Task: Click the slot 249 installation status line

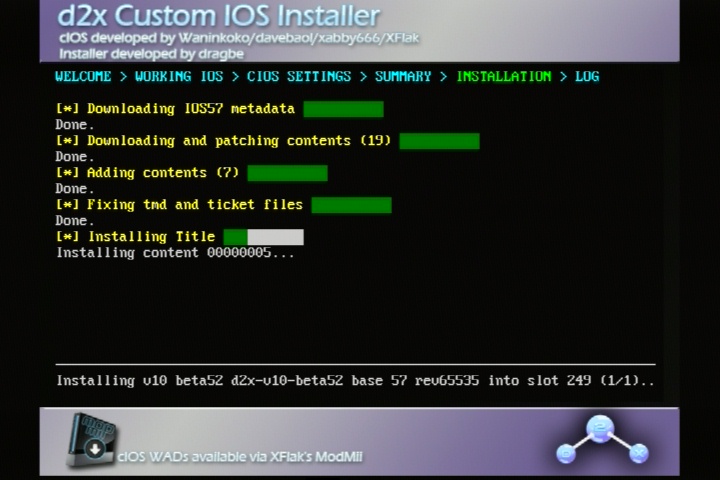Action: click(355, 381)
